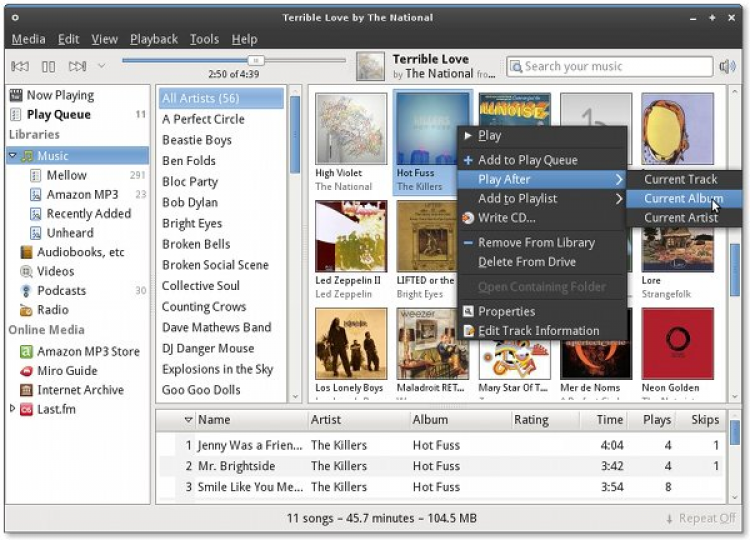Viewport: 750px width, 540px height.
Task: Open Amazon MP3 Store in sidebar
Action: pyautogui.click(x=88, y=351)
